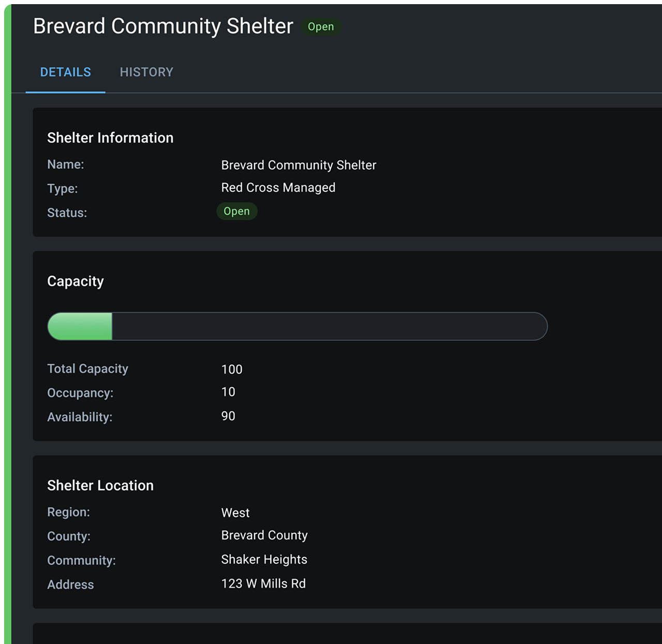
Task: Click the Region value West
Action: [x=236, y=513]
